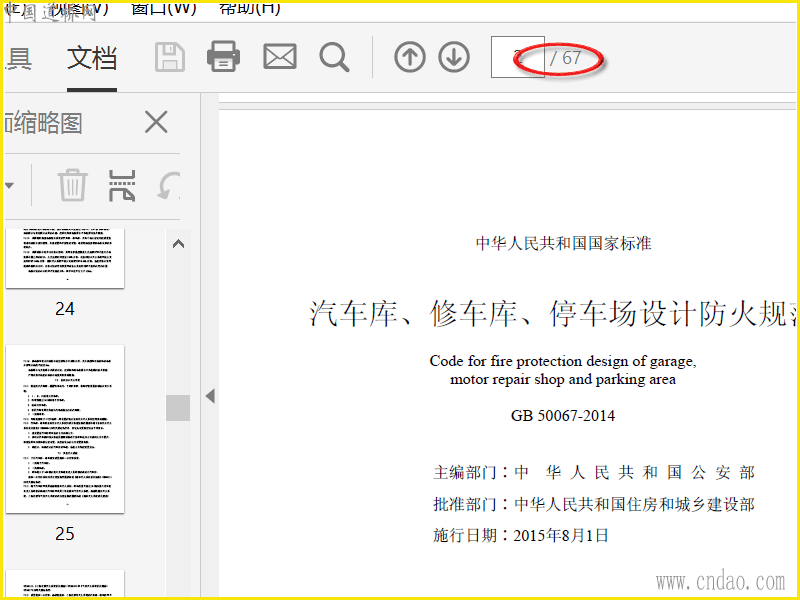Click the 汽车库、修车库 document title
The height and width of the screenshot is (600, 800).
point(554,313)
